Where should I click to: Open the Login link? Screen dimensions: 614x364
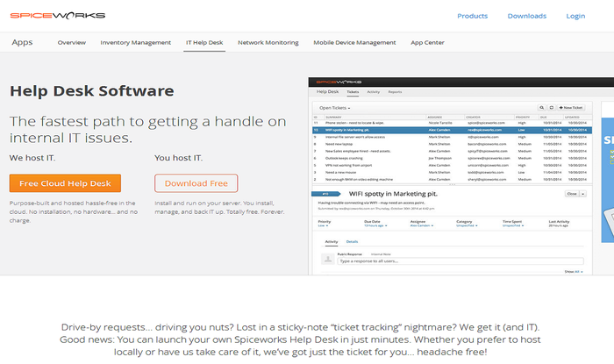tap(575, 16)
